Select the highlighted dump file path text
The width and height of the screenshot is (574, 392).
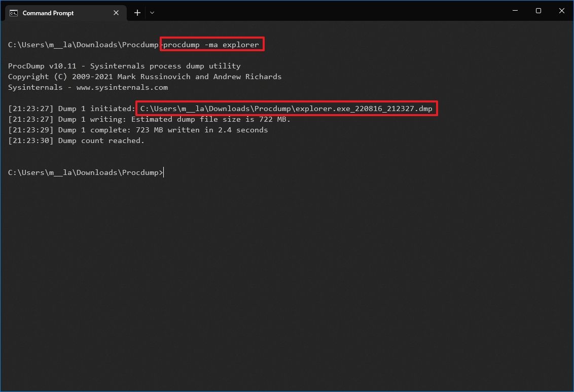click(x=286, y=108)
